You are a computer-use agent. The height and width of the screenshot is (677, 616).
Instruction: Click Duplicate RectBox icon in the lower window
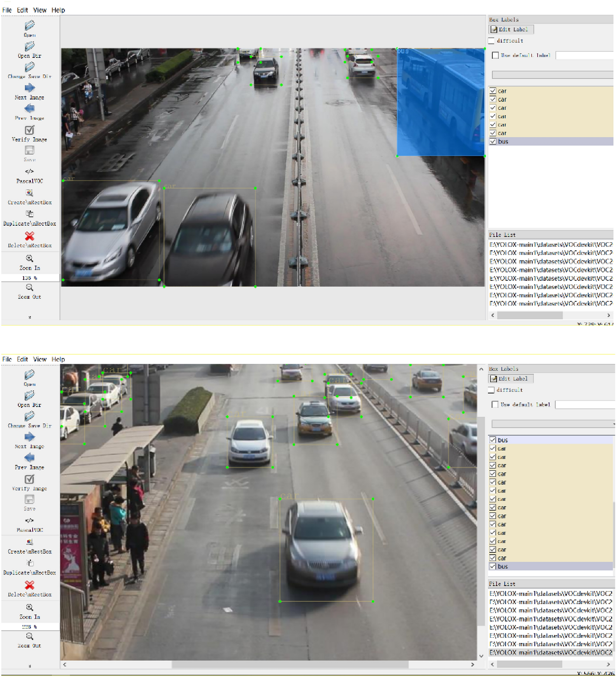click(30, 564)
